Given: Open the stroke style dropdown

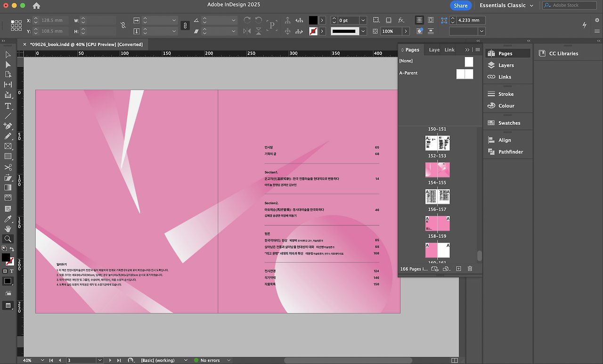Looking at the screenshot, I should pyautogui.click(x=363, y=32).
